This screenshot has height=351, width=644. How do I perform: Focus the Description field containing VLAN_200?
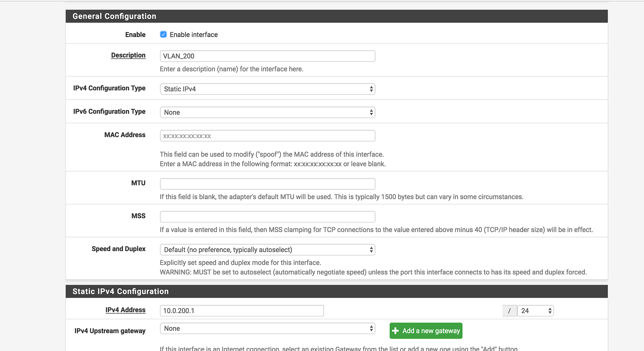(267, 56)
